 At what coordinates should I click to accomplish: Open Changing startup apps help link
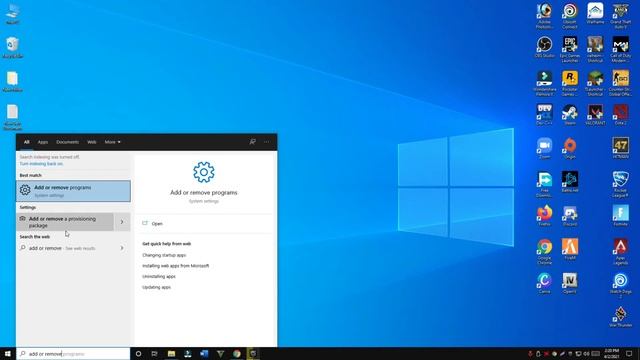164,255
